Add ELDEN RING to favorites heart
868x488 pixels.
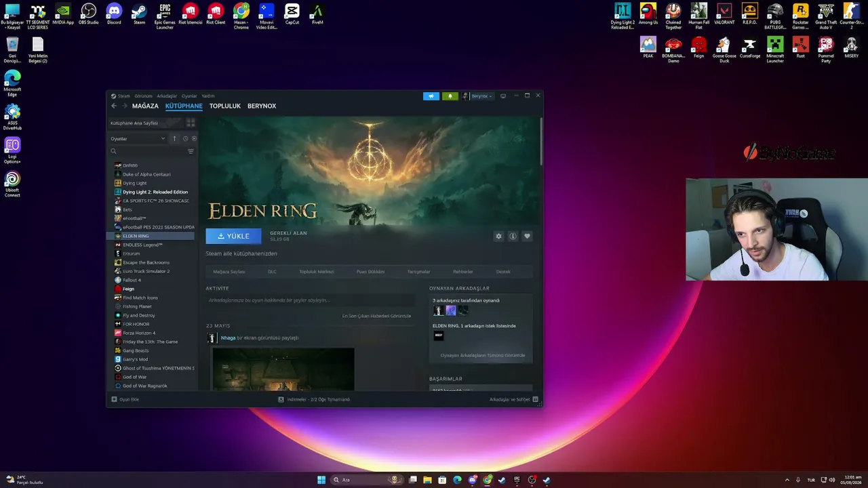click(527, 236)
